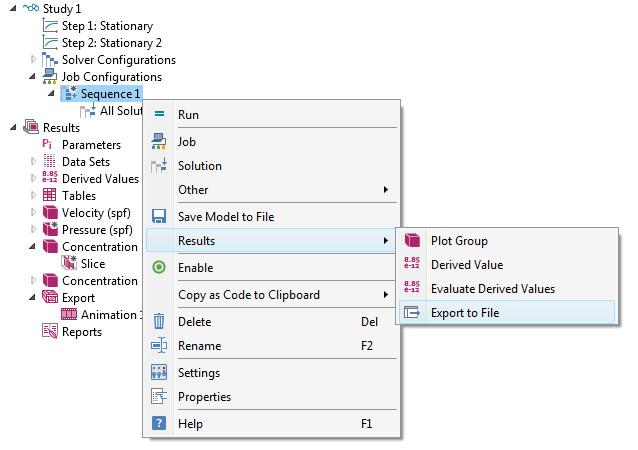The height and width of the screenshot is (450, 638).
Task: Click the Settings icon in context menu
Action: (x=159, y=372)
